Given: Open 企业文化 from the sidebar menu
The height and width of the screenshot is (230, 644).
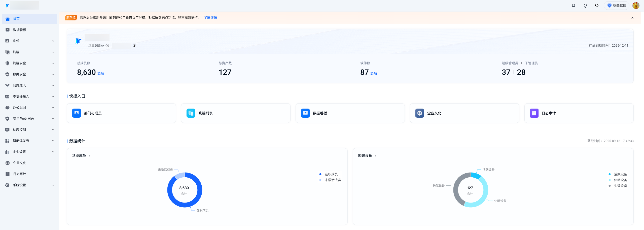Looking at the screenshot, I should point(29,163).
